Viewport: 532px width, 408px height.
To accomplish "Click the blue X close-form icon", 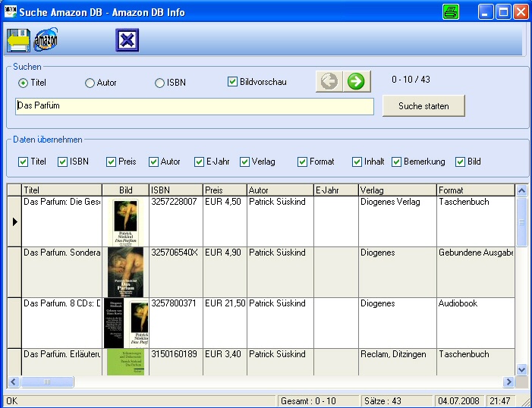I will tap(127, 39).
